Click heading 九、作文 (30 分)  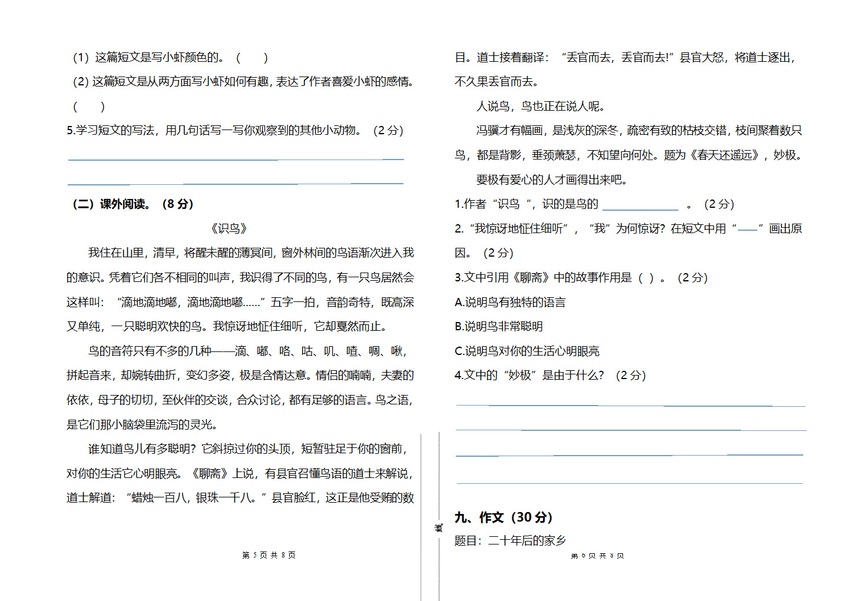click(503, 517)
